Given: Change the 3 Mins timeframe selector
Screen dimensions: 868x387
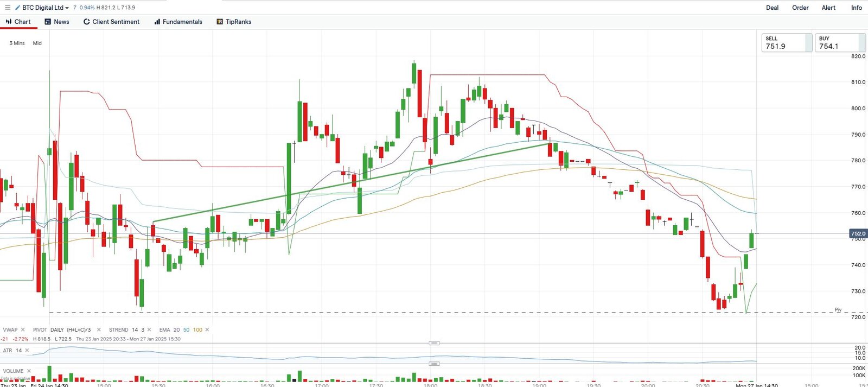Looking at the screenshot, I should point(17,43).
